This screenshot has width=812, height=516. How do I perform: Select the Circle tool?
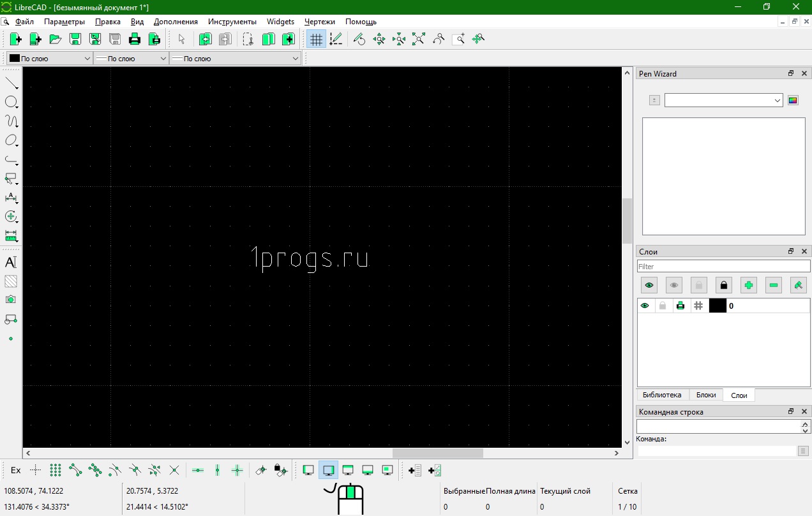click(11, 102)
